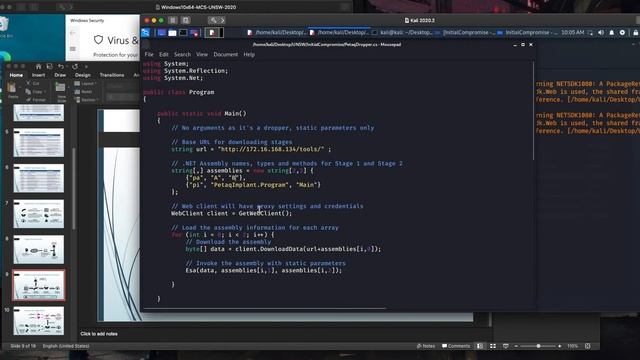Viewport: 640px width, 360px height.
Task: Open the Kali power manager tray icon
Action: click(x=622, y=33)
